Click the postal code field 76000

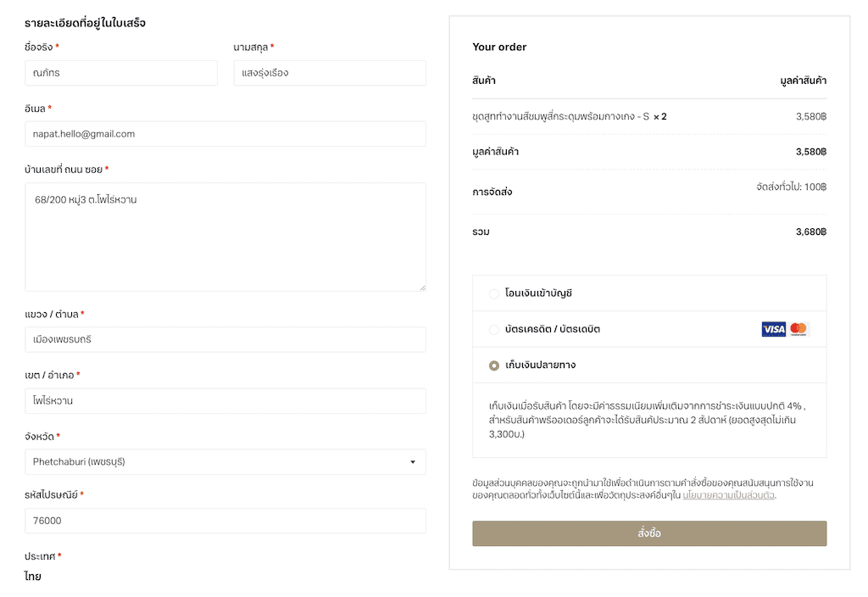225,521
